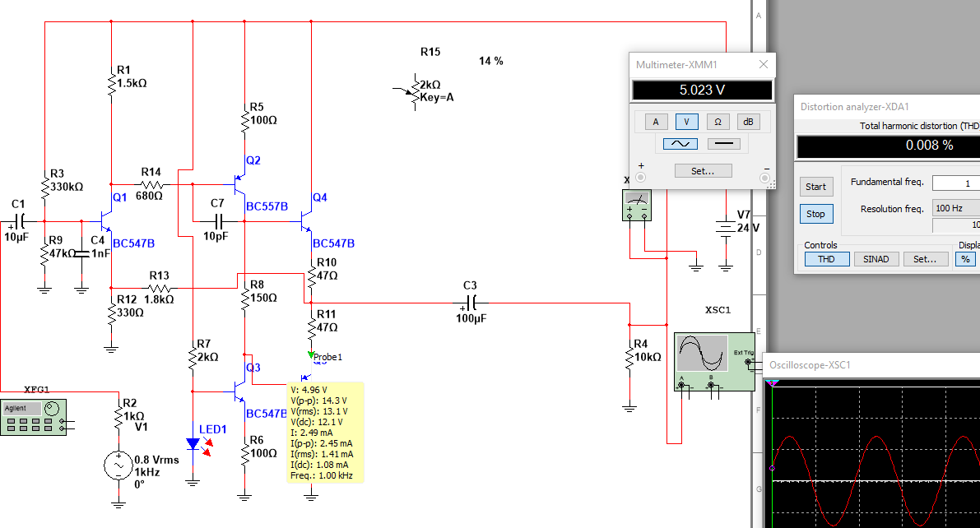
Task: Select capacitor C1 10µF symbol
Action: coord(19,220)
